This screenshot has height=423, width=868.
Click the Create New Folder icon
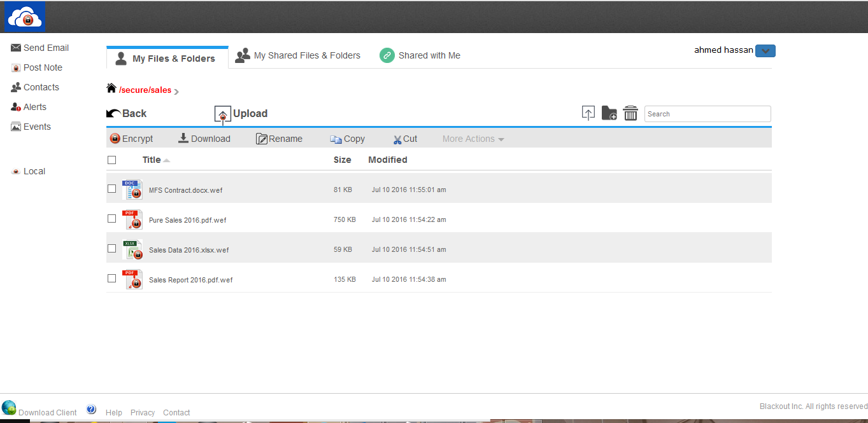609,113
